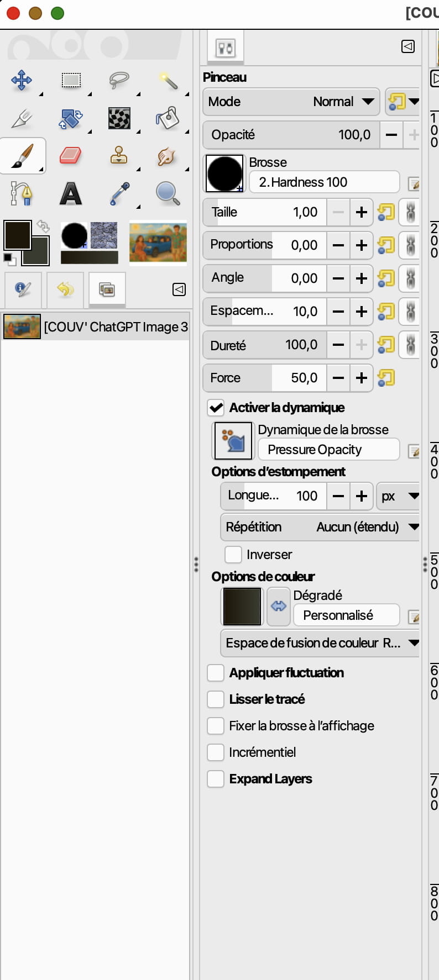Image resolution: width=439 pixels, height=980 pixels.
Task: Open the active brush preview in toolbox
Action: (74, 236)
